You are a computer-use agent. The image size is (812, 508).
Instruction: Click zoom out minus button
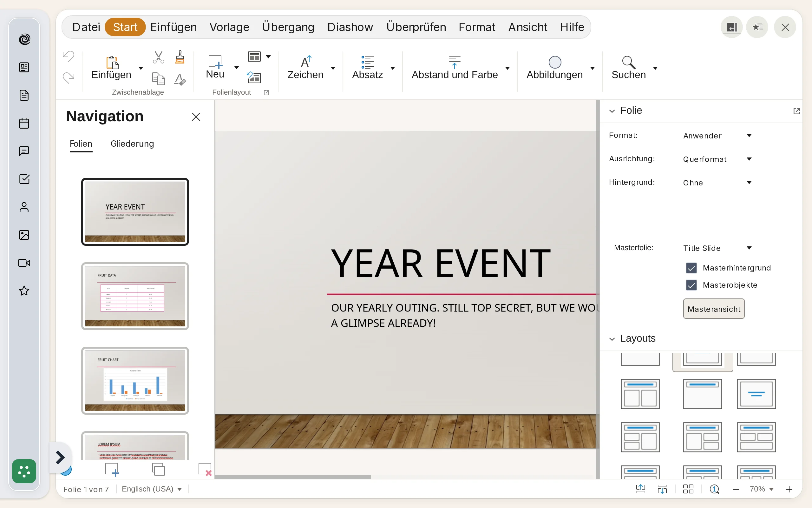736,489
